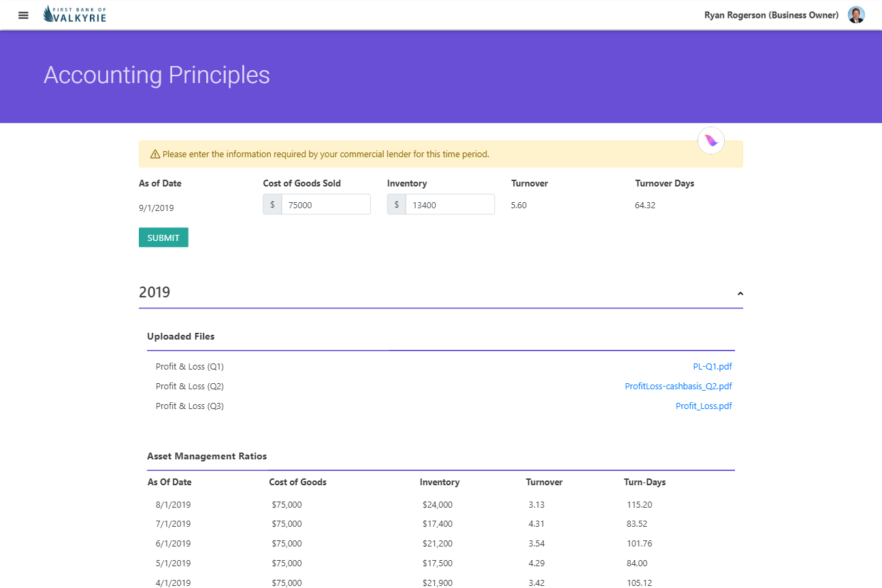This screenshot has width=882, height=588.
Task: Click the Turnover Days value 64.32
Action: coord(645,205)
